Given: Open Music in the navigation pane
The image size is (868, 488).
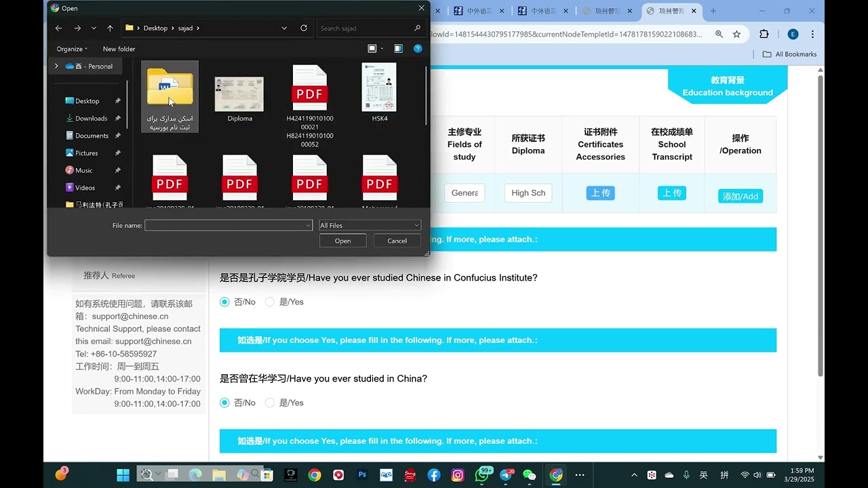Looking at the screenshot, I should pos(83,170).
